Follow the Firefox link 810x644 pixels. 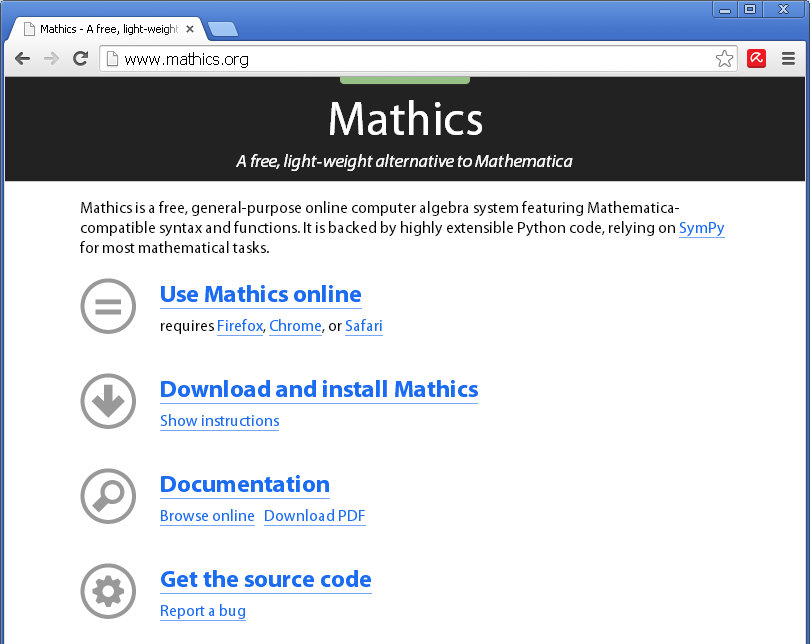coord(240,326)
